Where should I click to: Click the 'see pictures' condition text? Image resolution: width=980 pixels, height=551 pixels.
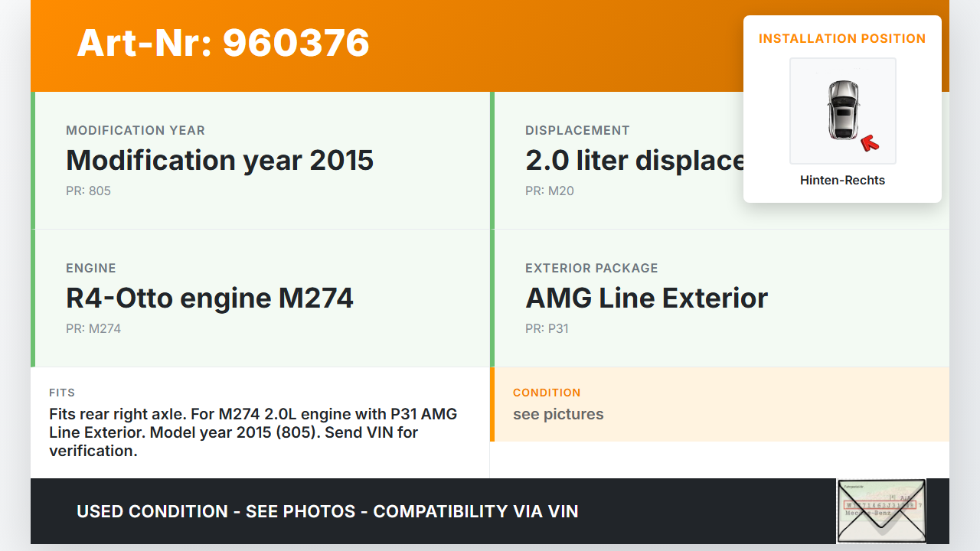[x=558, y=414]
